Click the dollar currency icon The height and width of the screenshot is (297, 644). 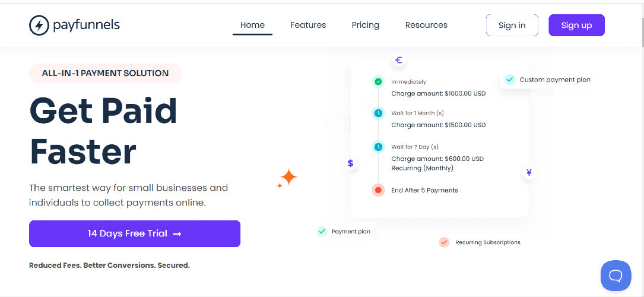[x=350, y=163]
